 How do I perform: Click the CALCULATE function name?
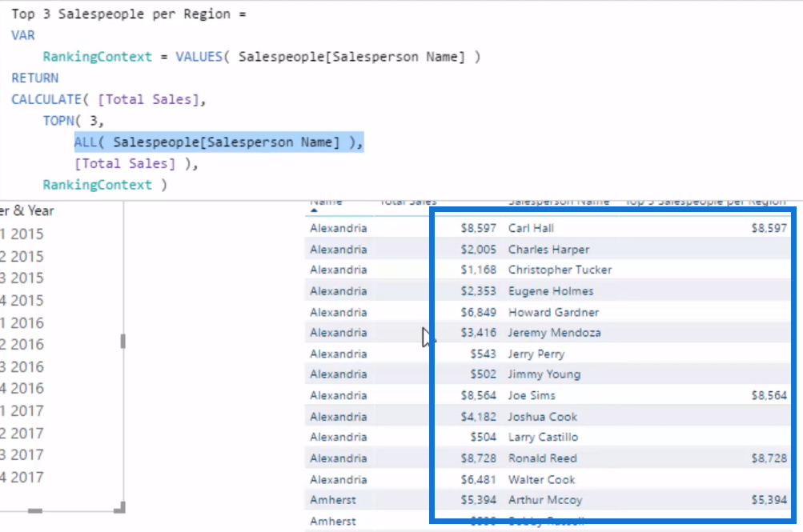tap(46, 99)
